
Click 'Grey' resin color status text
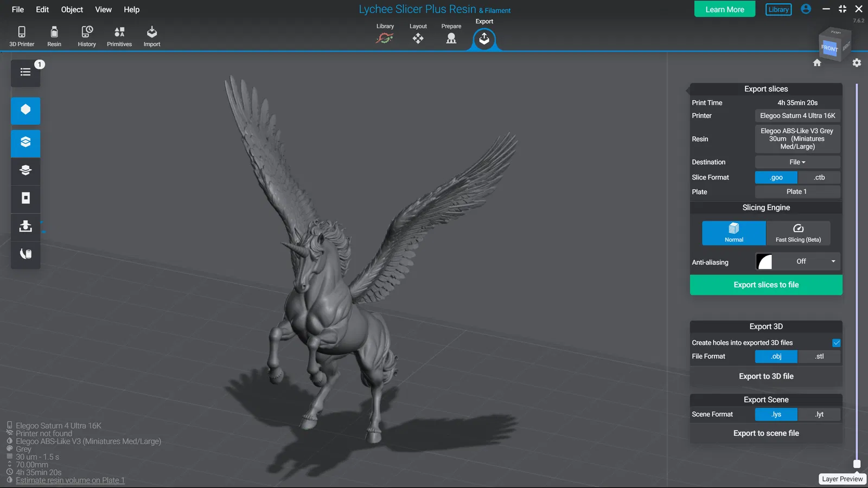(23, 449)
